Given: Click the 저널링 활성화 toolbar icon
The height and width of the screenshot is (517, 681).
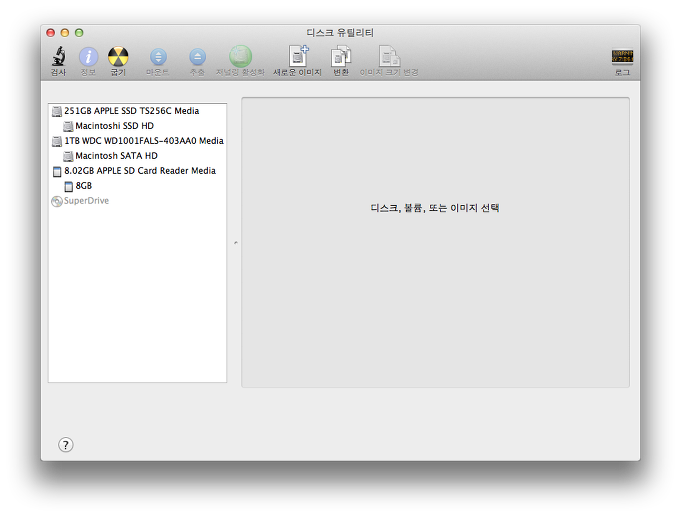Looking at the screenshot, I should click(240, 56).
